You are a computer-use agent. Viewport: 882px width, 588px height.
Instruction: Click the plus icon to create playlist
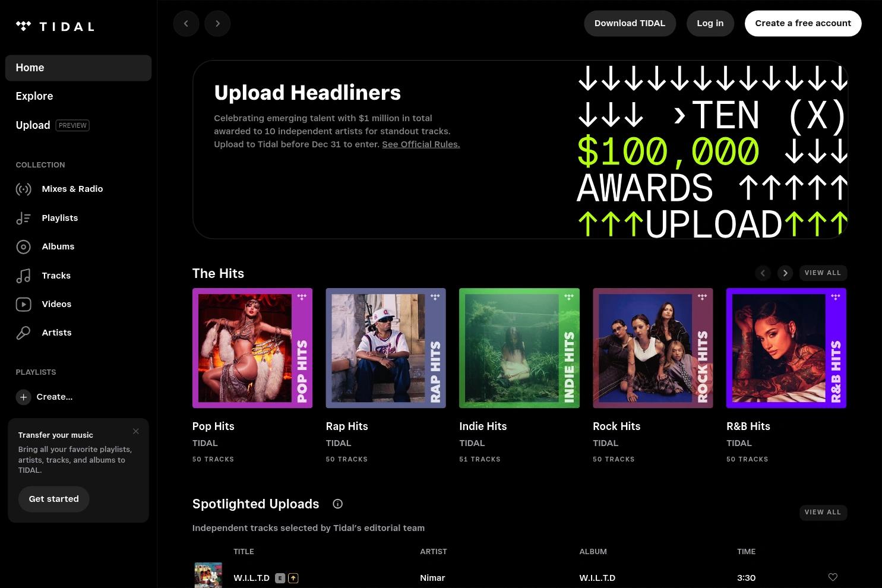pos(23,397)
